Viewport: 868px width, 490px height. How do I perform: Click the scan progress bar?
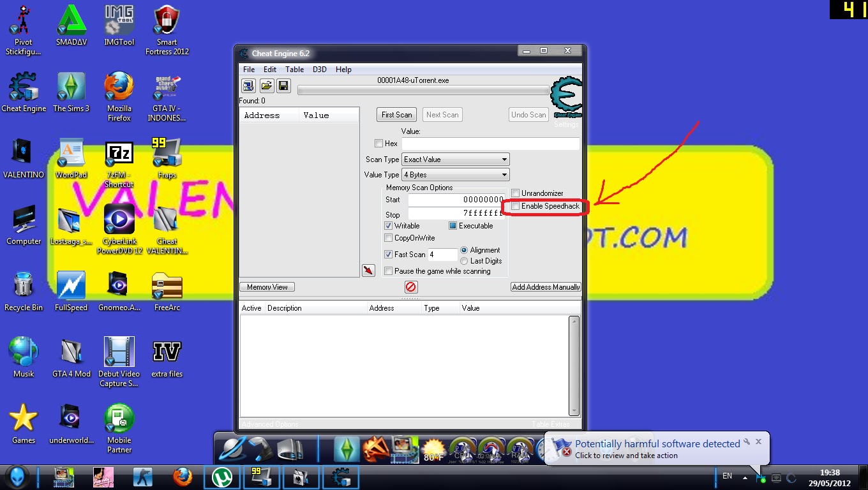(x=423, y=90)
